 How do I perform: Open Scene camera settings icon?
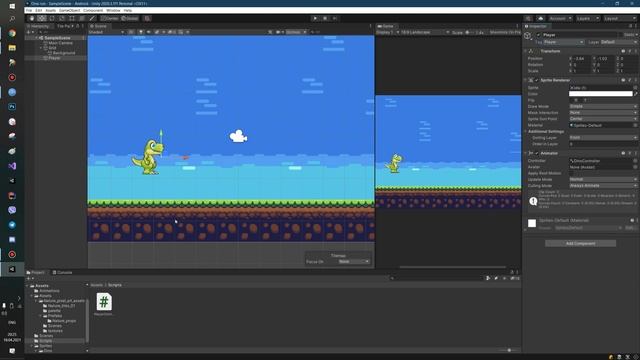pyautogui.click(x=279, y=32)
